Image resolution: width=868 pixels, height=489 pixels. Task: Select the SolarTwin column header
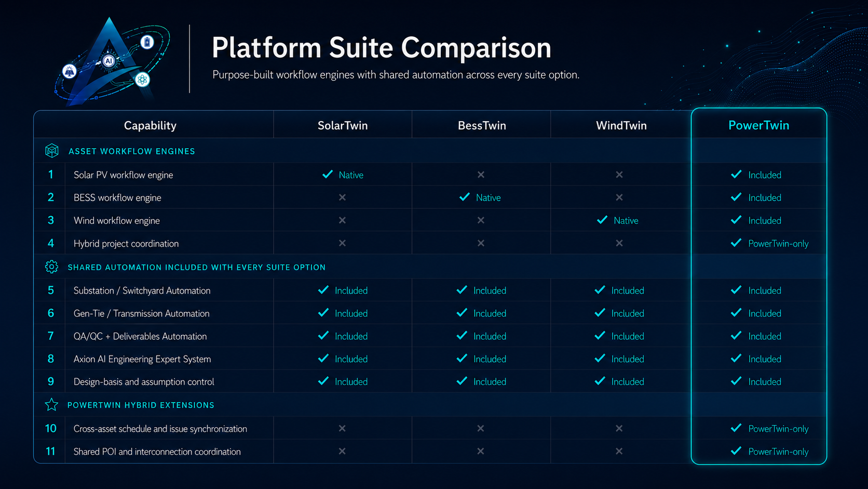coord(343,125)
